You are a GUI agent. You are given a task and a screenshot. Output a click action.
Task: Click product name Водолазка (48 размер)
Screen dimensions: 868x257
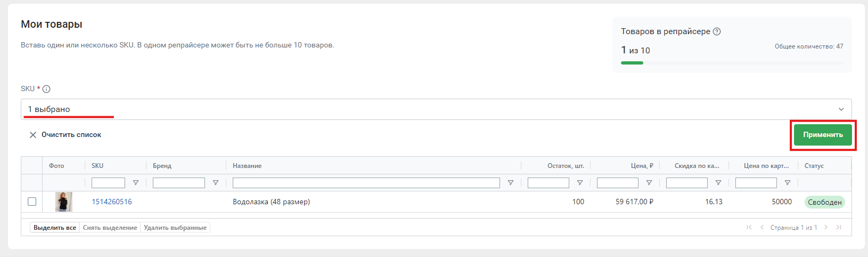pos(271,202)
